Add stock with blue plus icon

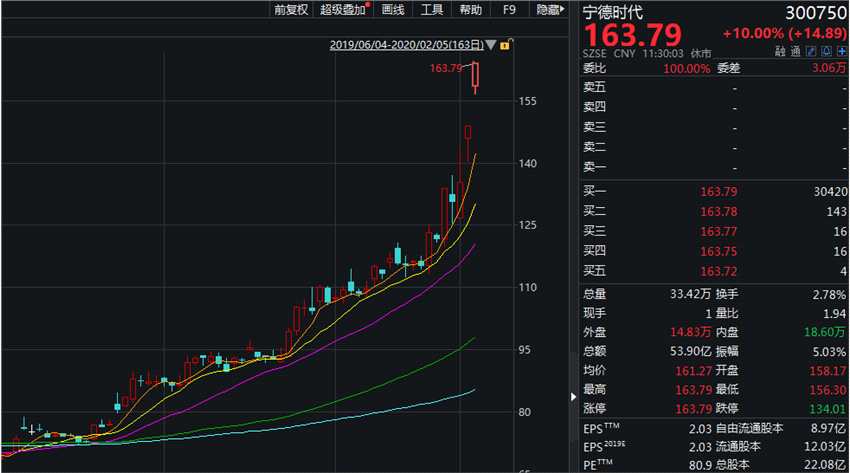[x=842, y=51]
